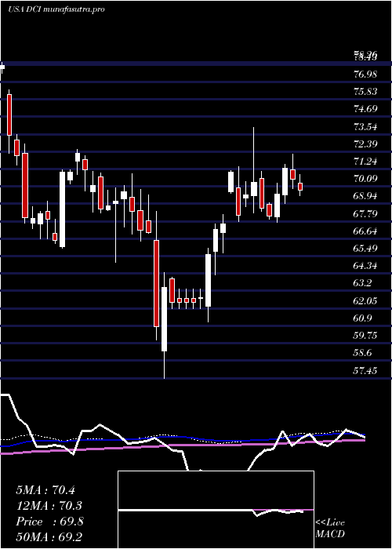Click the last red candlestick on the chart
This screenshot has height=549, width=392.
300,187
